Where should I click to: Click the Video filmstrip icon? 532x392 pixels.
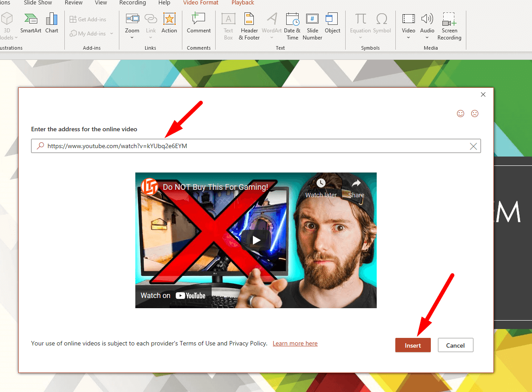tap(408, 19)
